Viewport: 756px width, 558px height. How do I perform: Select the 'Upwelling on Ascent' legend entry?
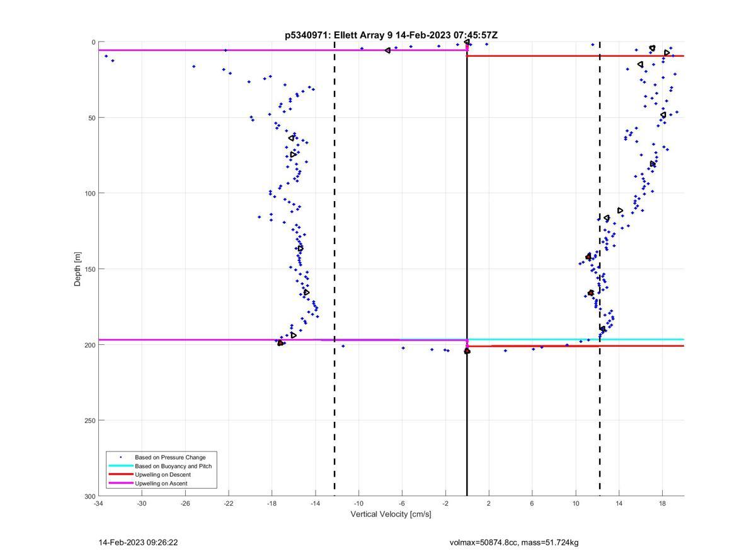[161, 484]
